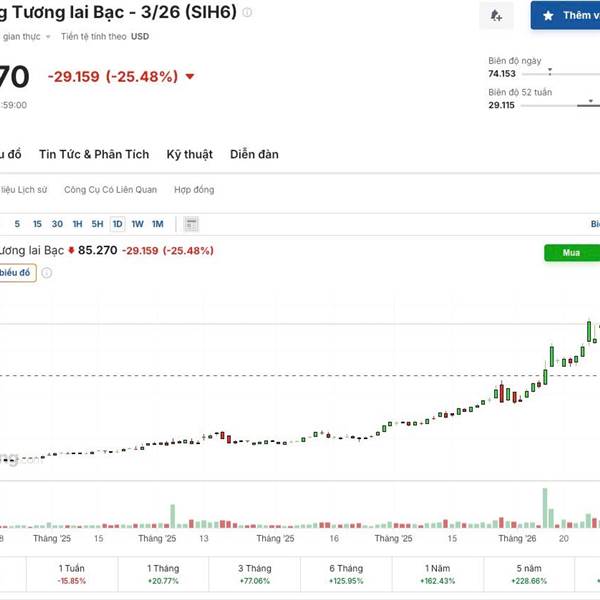Click the 74.153 daily range value
Image resolution: width=600 pixels, height=600 pixels.
pos(502,73)
